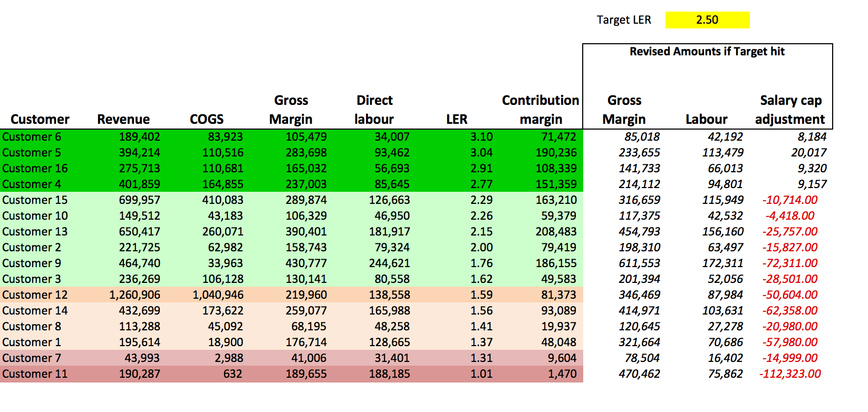
Task: Select Customer 6 LER value 3.10
Action: tap(481, 137)
